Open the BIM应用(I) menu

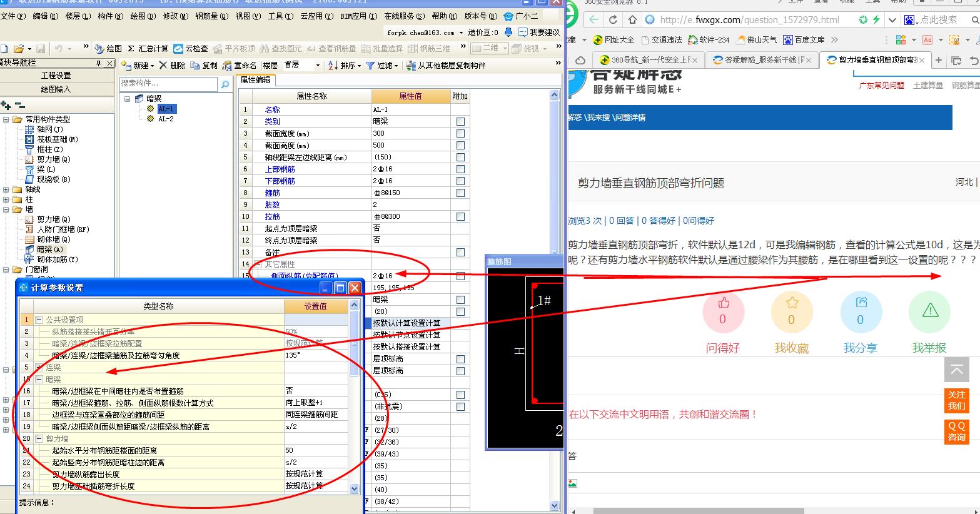tap(359, 16)
